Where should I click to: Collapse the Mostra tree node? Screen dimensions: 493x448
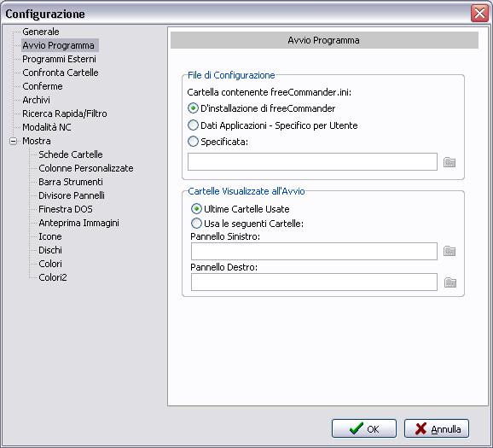pos(13,142)
